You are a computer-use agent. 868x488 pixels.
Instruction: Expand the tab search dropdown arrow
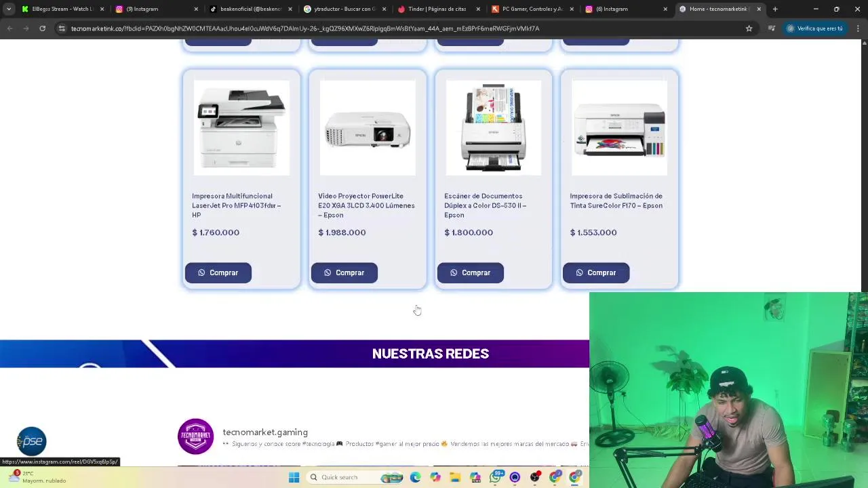click(8, 9)
